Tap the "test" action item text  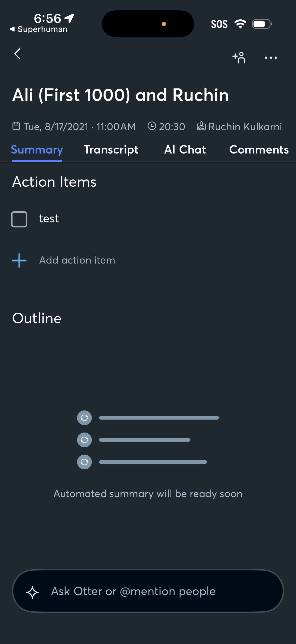(x=49, y=219)
